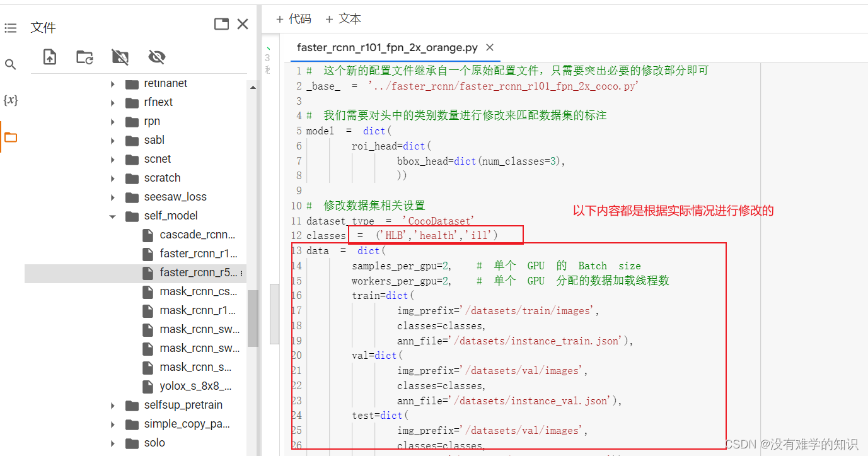Expand the rfnext folder
The image size is (868, 456).
[113, 103]
